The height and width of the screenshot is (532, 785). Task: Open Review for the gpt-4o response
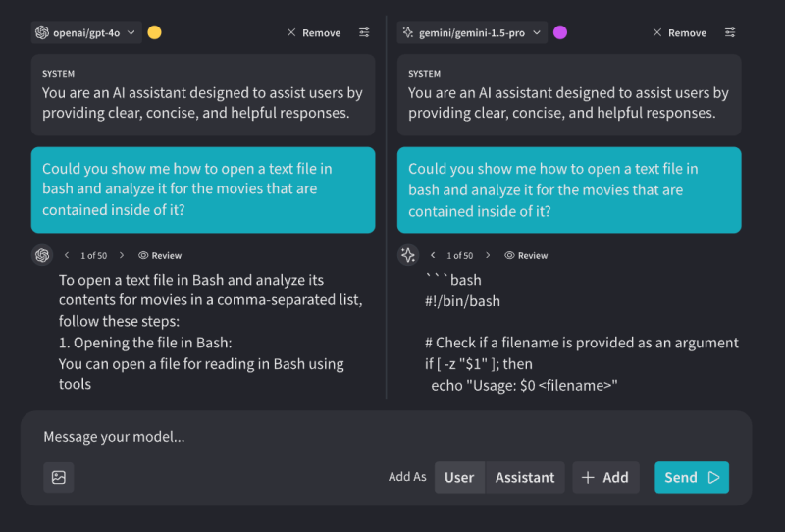click(x=160, y=255)
